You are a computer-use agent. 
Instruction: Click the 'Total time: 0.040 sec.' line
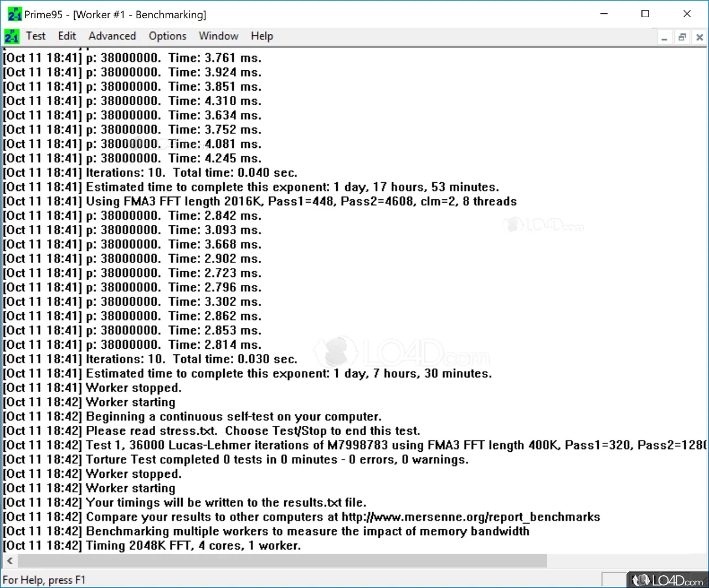pos(150,173)
